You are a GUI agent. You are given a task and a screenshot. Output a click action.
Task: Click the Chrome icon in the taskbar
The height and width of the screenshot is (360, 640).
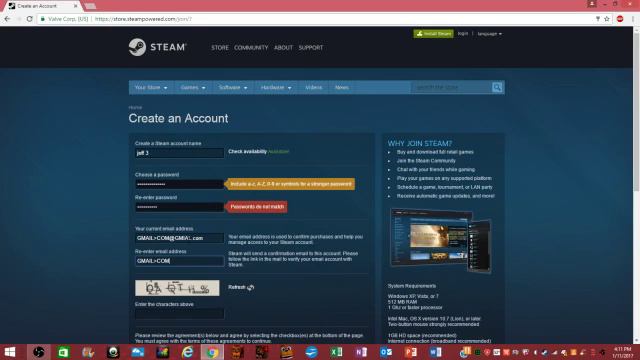coord(212,352)
